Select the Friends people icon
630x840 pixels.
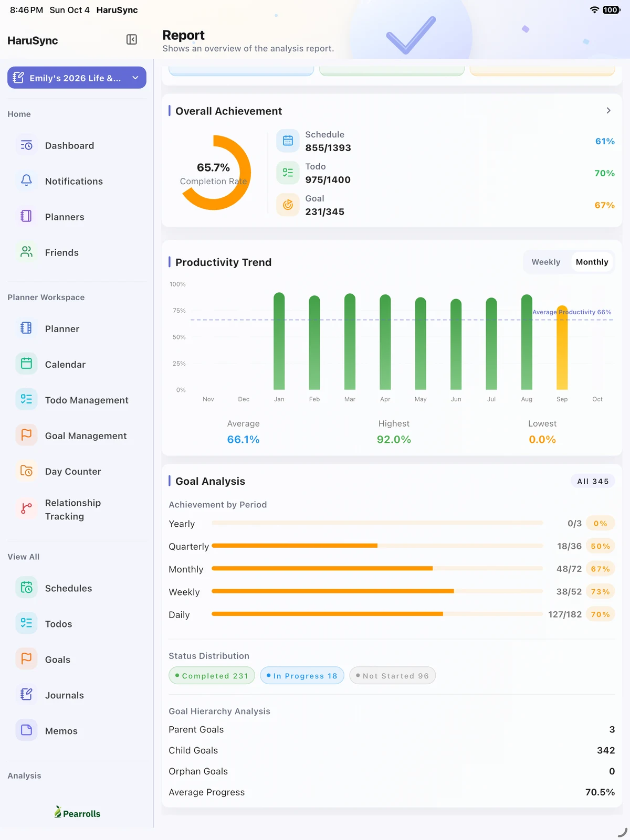[x=26, y=252]
